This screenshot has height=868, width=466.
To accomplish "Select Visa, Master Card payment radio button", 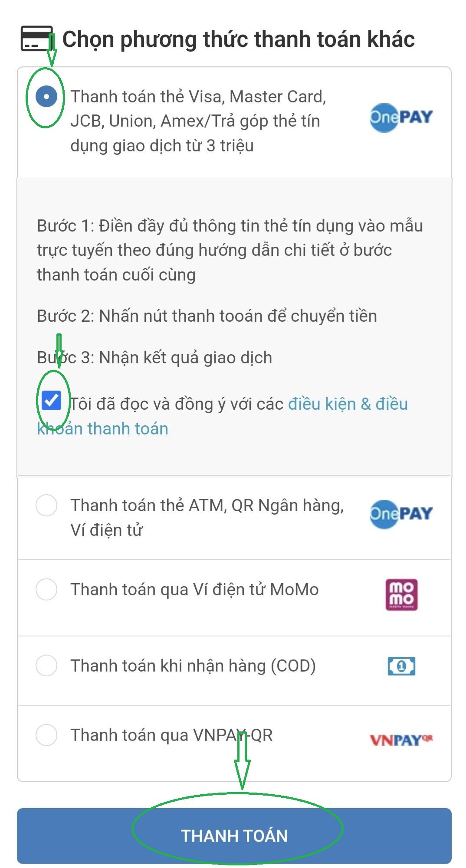I will click(x=46, y=96).
